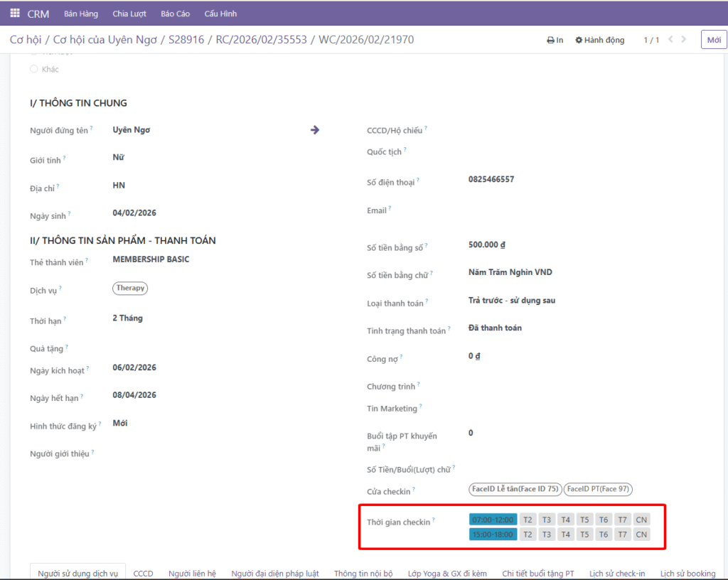The image size is (728, 580).
Task: Select the 07:00-12:00 time slot chip
Action: pos(493,520)
